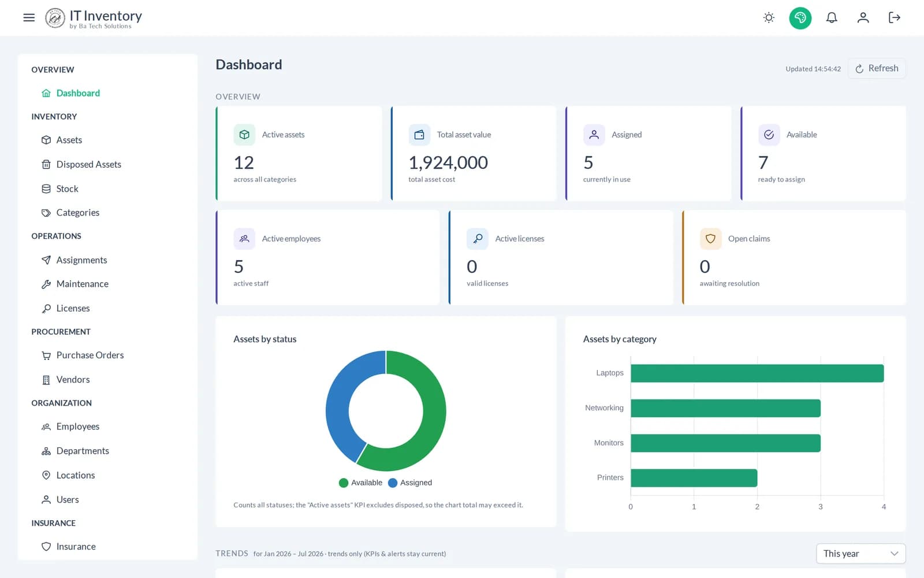Click the Active licenses card key icon
The width and height of the screenshot is (924, 578).
[478, 239]
